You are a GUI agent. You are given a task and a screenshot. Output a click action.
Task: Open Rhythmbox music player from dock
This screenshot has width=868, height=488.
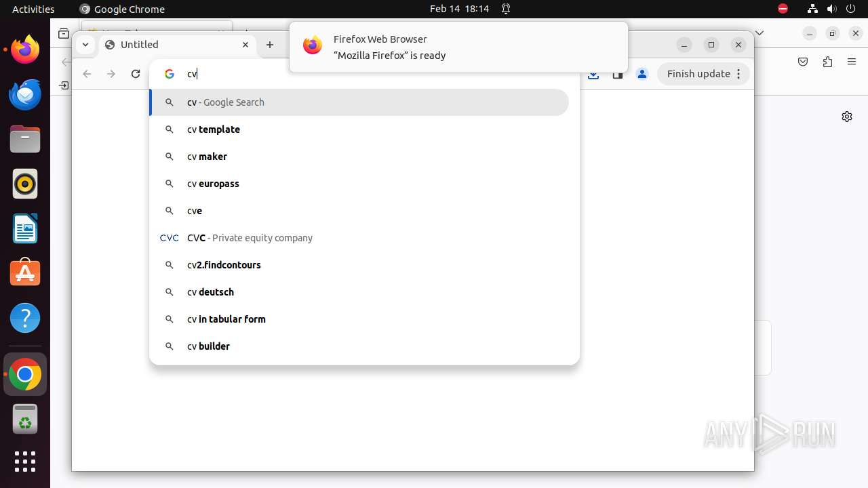click(25, 184)
